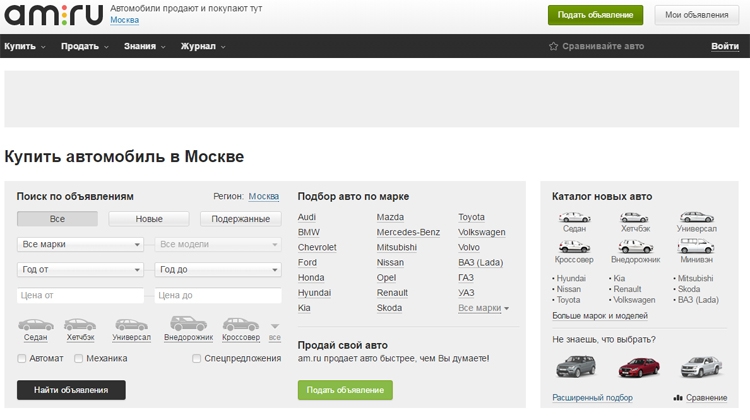Viewport: 750px width, 420px height.
Task: Open the Ford brand link
Action: pyautogui.click(x=307, y=263)
